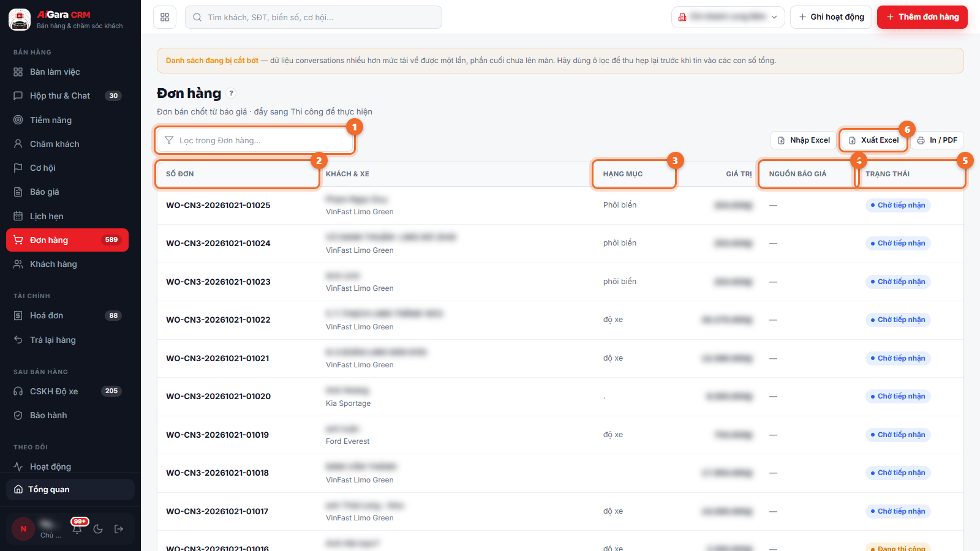This screenshot has height=551, width=980.
Task: Click the Hoá đơn badge showing 88
Action: (x=113, y=315)
